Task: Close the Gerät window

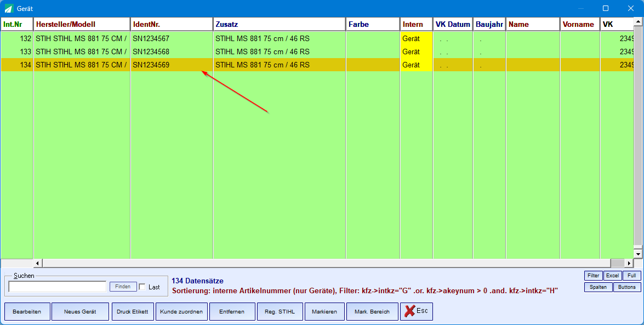Action: pos(631,8)
